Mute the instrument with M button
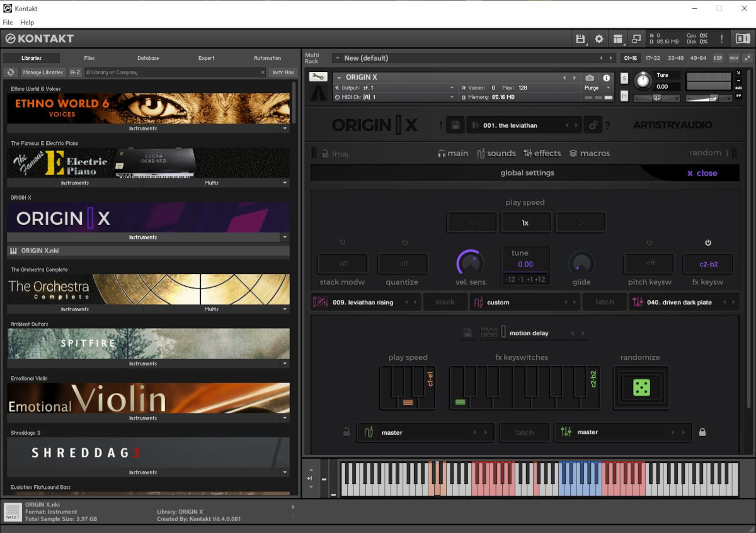The image size is (756, 533). point(624,96)
